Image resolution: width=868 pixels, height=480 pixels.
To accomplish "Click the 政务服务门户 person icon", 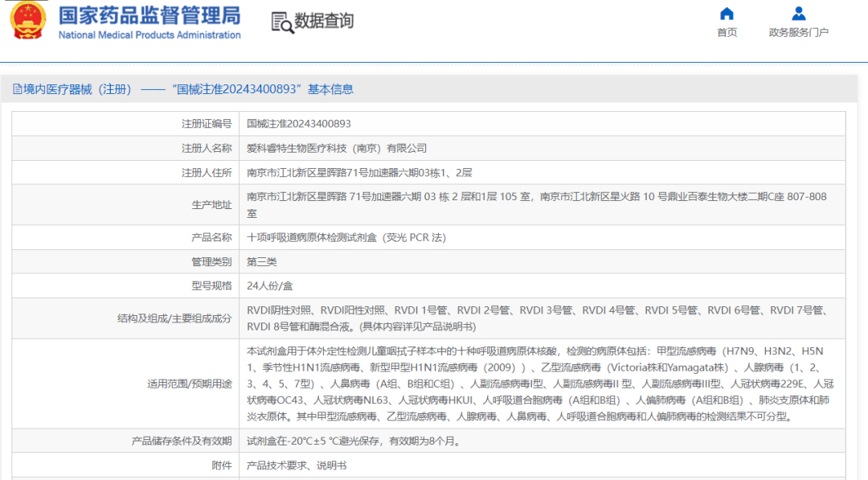I will 798,14.
